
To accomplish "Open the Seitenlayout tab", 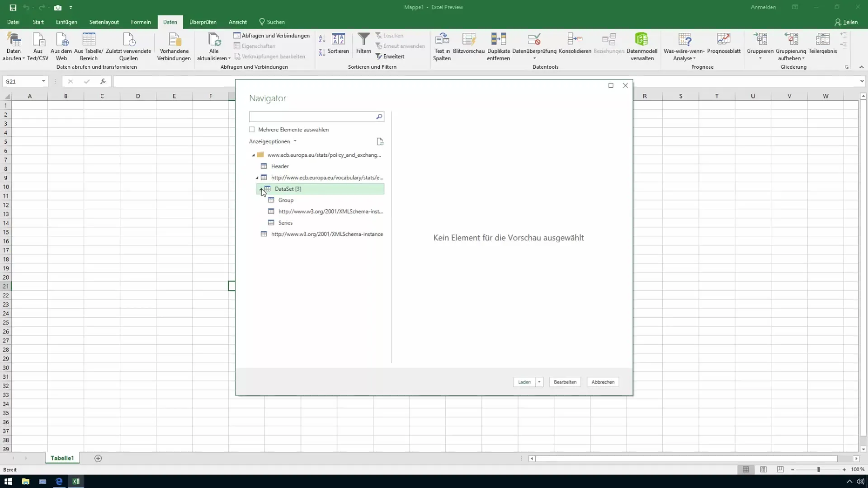I will pos(104,22).
